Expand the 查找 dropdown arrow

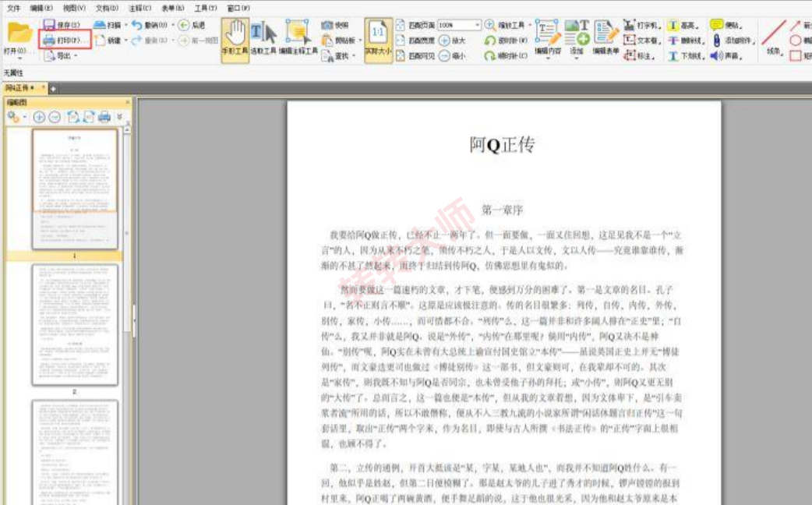[355, 56]
